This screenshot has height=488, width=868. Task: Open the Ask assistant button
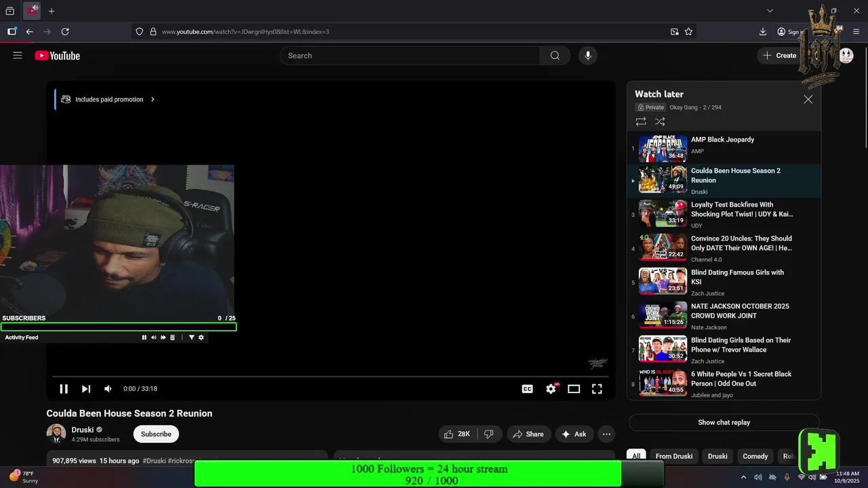click(574, 434)
